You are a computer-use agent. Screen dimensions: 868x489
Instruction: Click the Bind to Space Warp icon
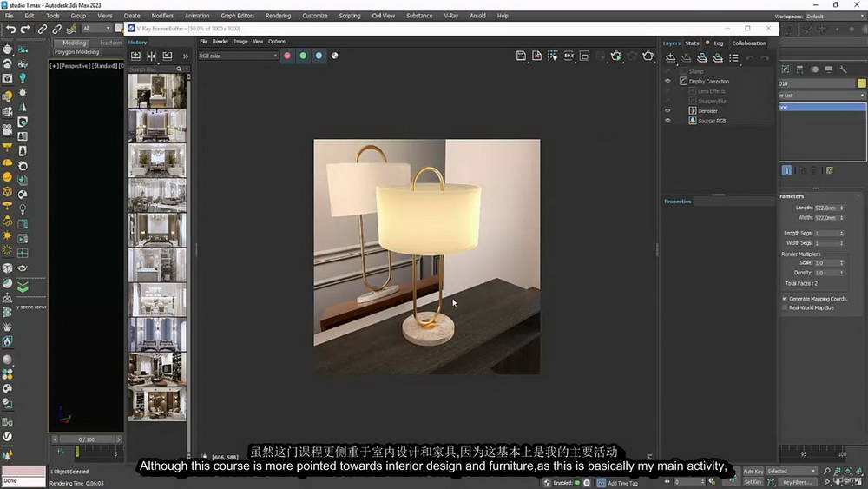(x=71, y=29)
